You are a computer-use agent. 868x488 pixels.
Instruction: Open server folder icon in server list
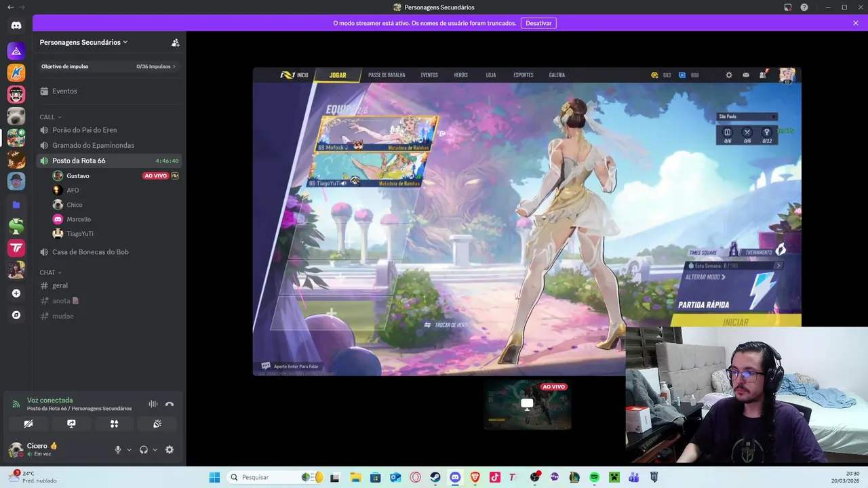[16, 204]
